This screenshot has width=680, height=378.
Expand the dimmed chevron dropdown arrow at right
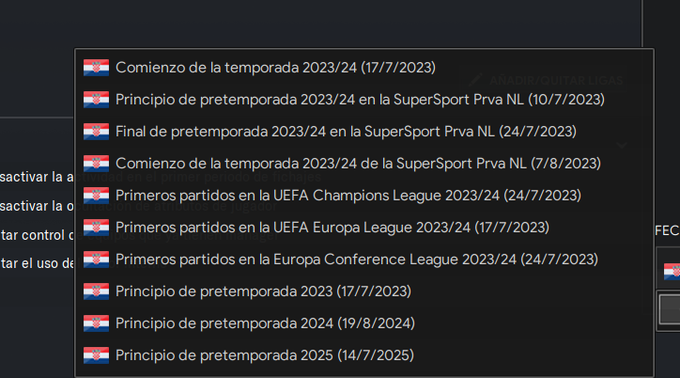coord(622,145)
